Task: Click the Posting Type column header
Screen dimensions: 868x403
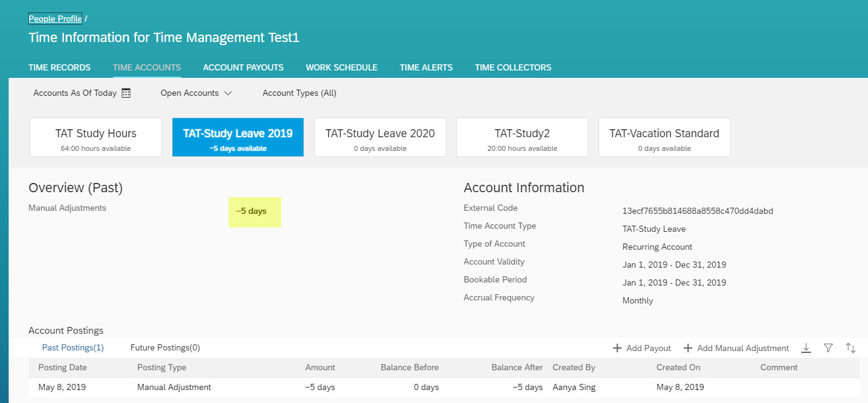Action: (x=161, y=367)
